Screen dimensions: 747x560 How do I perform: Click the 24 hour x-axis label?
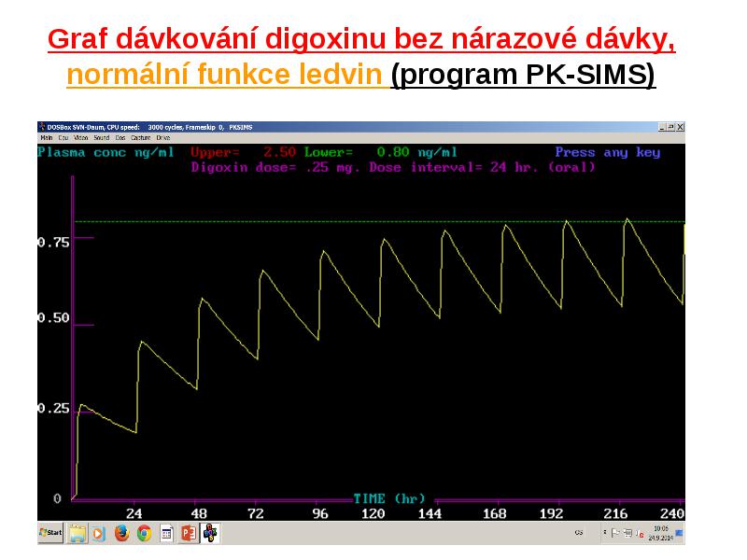point(134,513)
